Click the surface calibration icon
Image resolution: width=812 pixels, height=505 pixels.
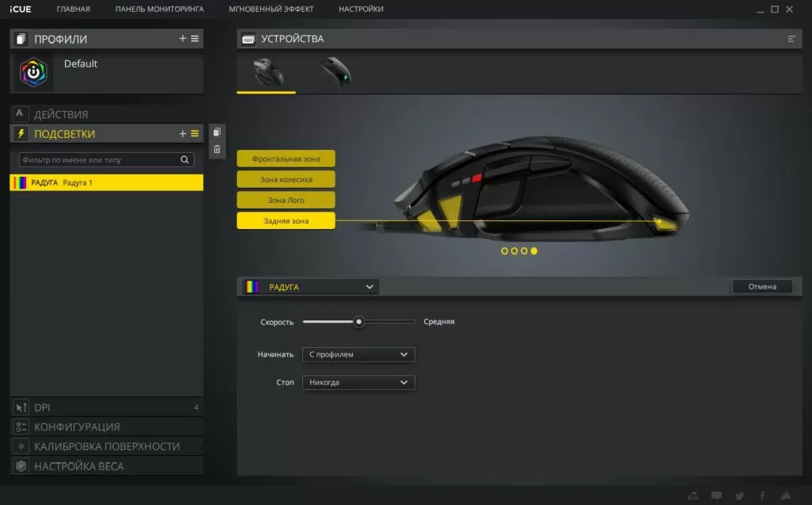(x=21, y=446)
